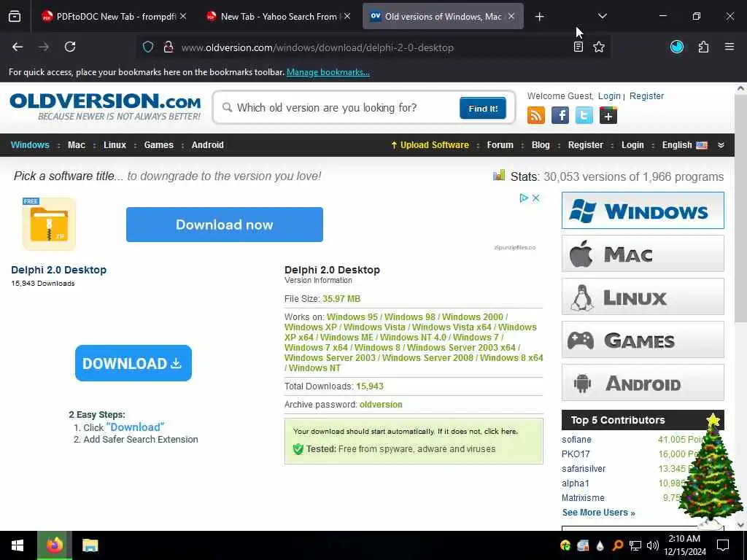The width and height of the screenshot is (747, 560).
Task: Click the magnifier tray icon
Action: coord(617,545)
